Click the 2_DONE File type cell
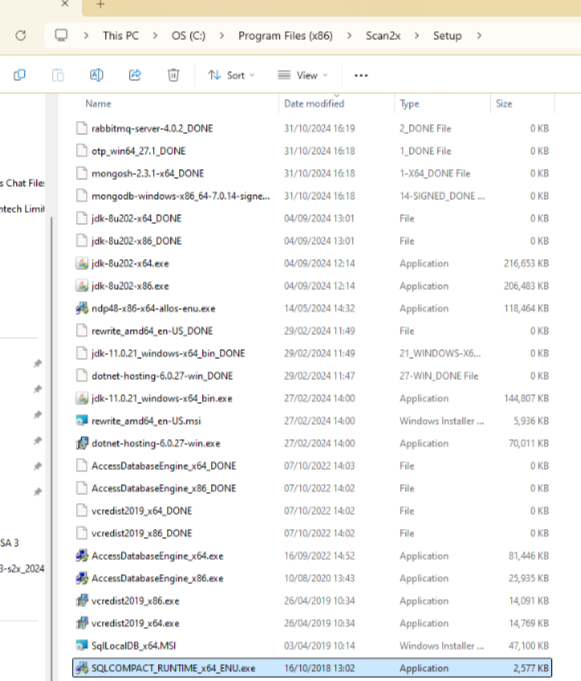 [425, 128]
